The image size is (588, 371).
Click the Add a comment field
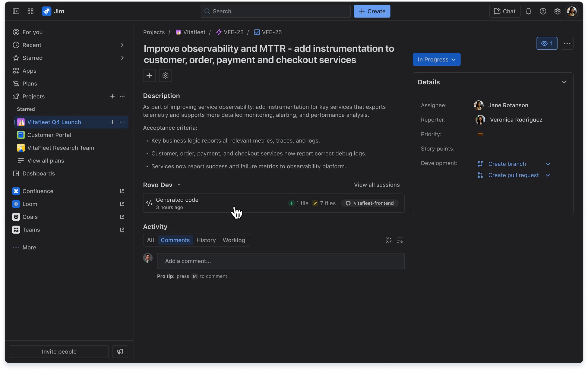coord(280,261)
